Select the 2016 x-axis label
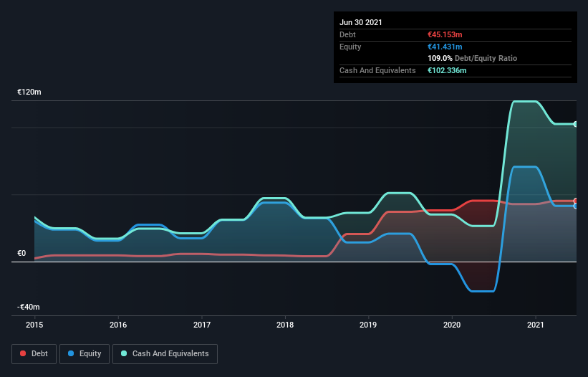This screenshot has height=377, width=588. pyautogui.click(x=118, y=325)
